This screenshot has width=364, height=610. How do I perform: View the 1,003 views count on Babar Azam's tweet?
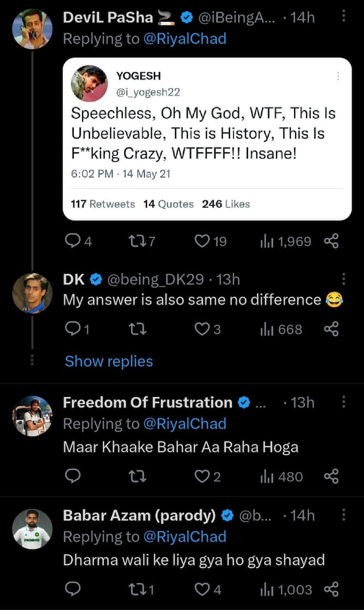[286, 589]
